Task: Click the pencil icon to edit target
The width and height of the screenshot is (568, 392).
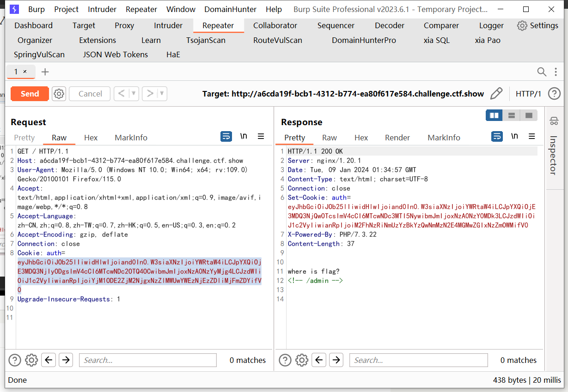Action: 496,94
